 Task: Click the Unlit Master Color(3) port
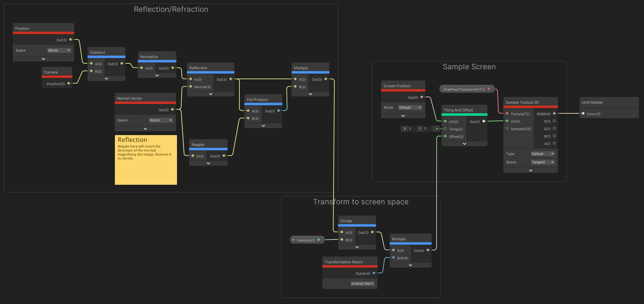[x=583, y=113]
